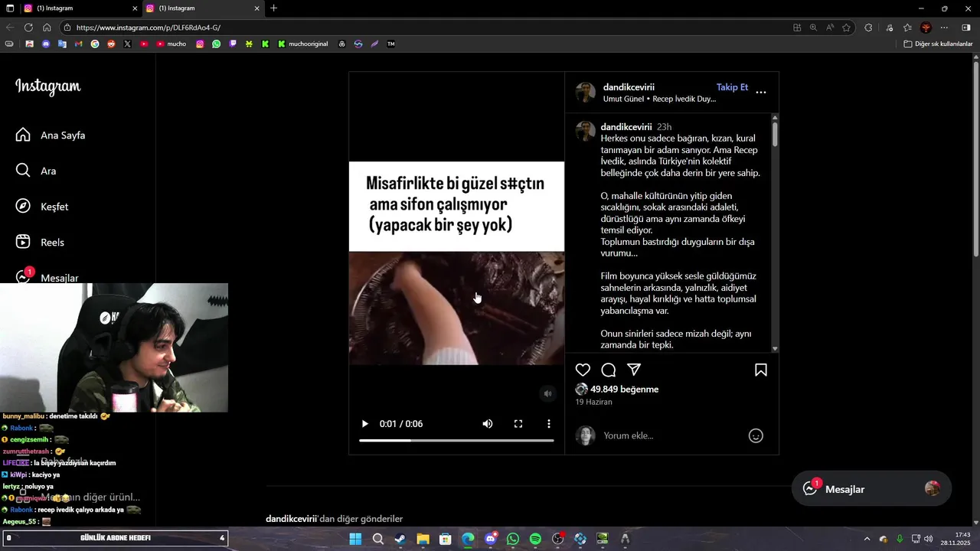Open the floating Mesajlar chat button
The height and width of the screenshot is (551, 980).
click(x=871, y=489)
